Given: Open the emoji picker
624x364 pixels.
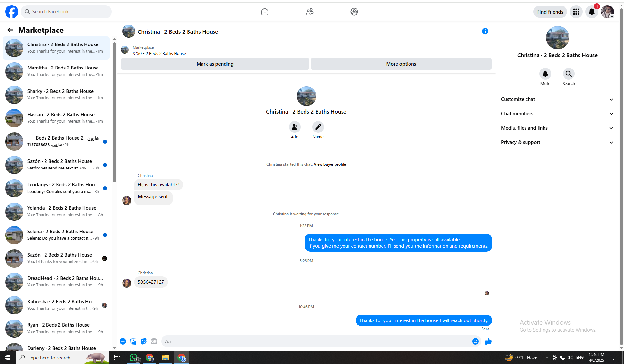Looking at the screenshot, I should point(475,341).
